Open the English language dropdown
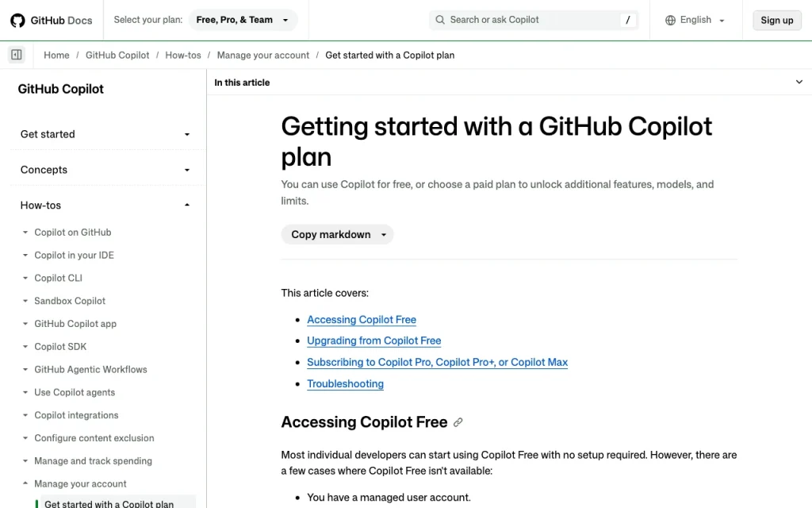This screenshot has height=508, width=812. pyautogui.click(x=695, y=20)
